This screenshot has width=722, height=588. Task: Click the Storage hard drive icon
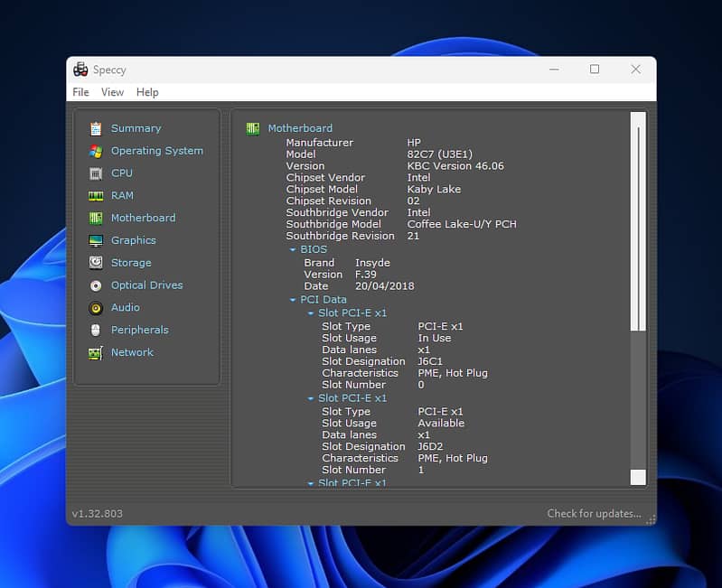point(96,263)
